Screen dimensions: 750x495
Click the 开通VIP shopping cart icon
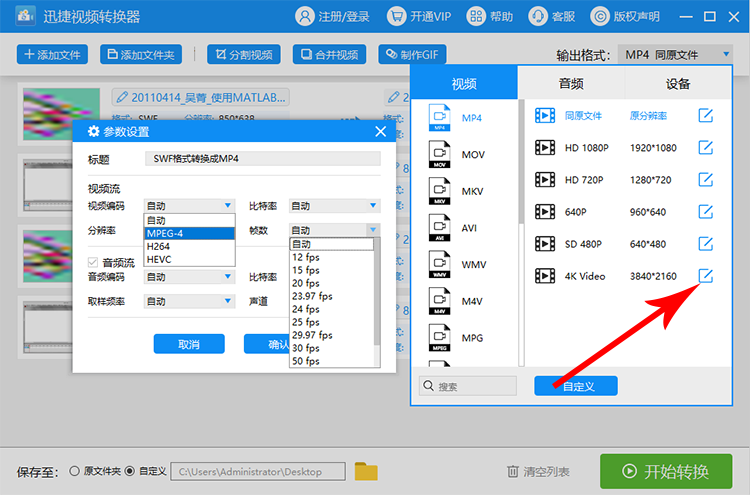point(396,16)
